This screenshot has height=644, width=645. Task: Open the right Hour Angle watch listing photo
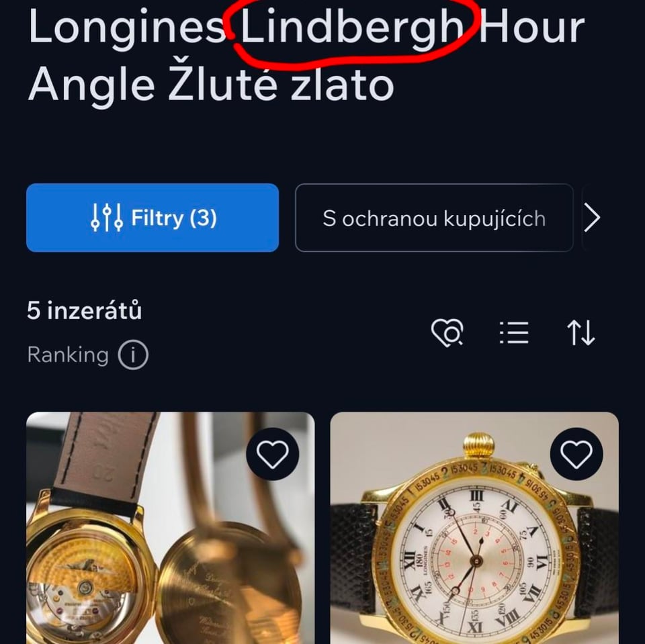(x=474, y=528)
